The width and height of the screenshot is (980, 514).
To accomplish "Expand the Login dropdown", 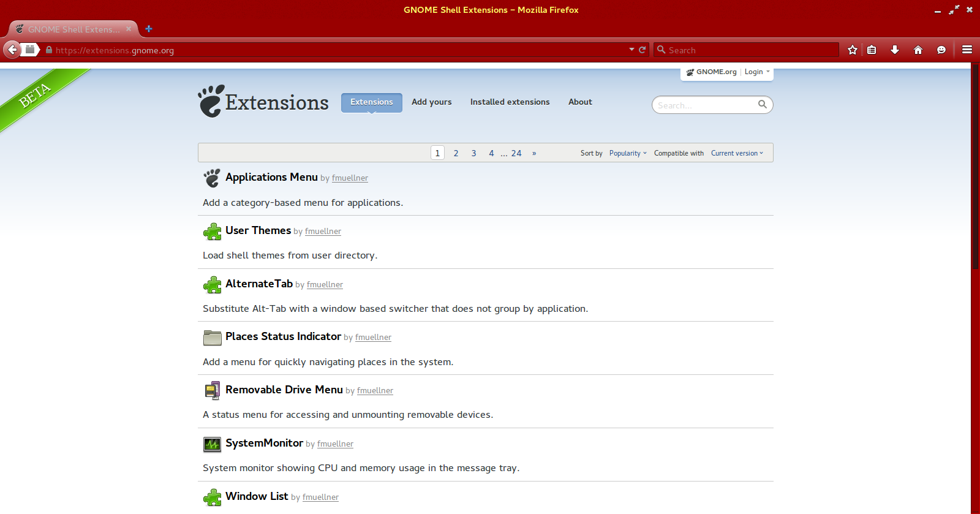I will [757, 72].
